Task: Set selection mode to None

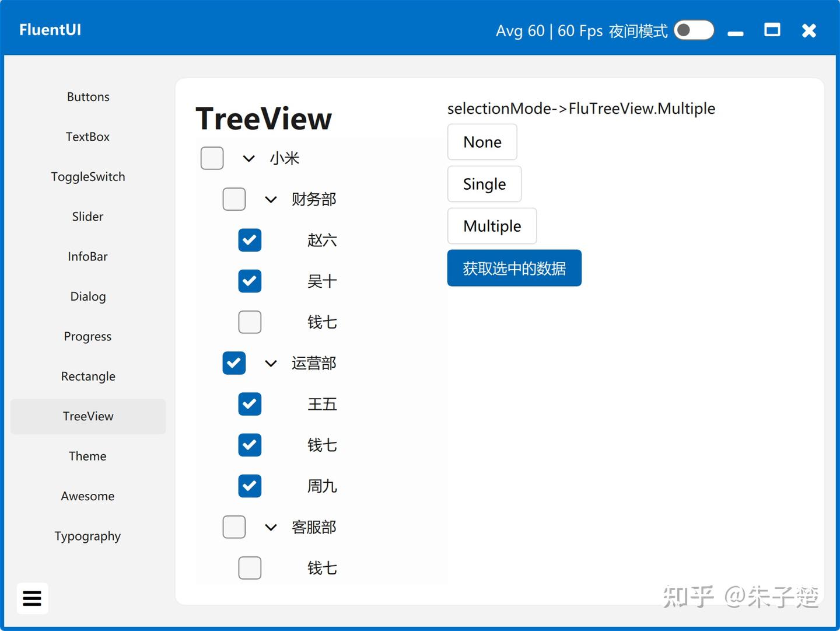Action: (482, 142)
